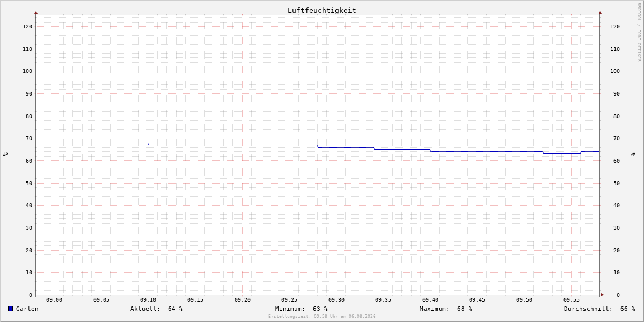Viewport: 644px width, 322px height.
Task: Click the Erstellungszeit timestamp footer text
Action: [x=322, y=316]
